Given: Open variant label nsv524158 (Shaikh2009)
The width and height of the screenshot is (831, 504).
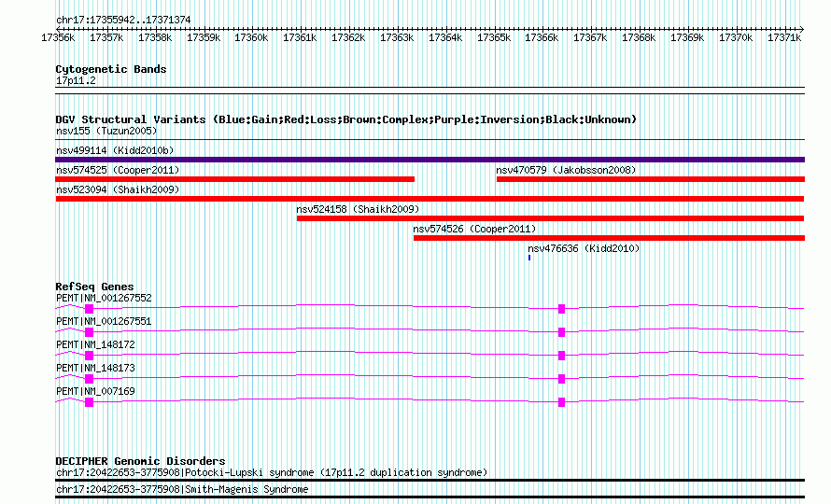Looking at the screenshot, I should (358, 209).
